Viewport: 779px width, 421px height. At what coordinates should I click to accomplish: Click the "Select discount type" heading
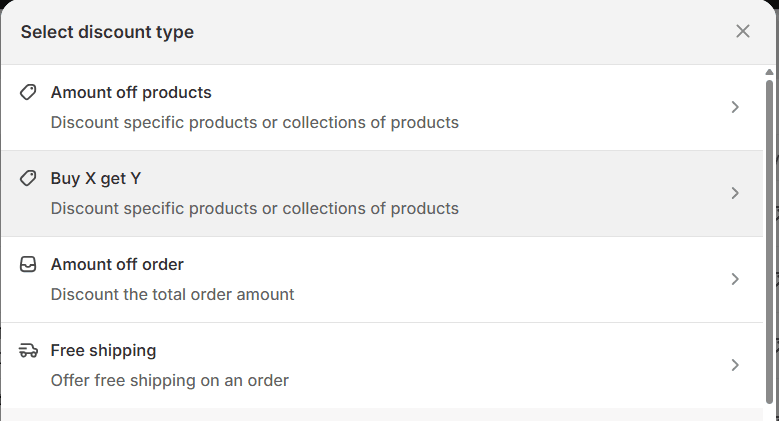[107, 32]
